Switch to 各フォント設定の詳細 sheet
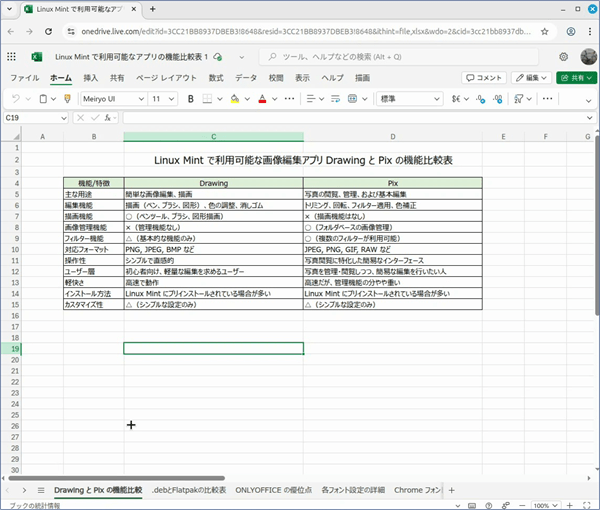This screenshot has width=600, height=510. (353, 490)
